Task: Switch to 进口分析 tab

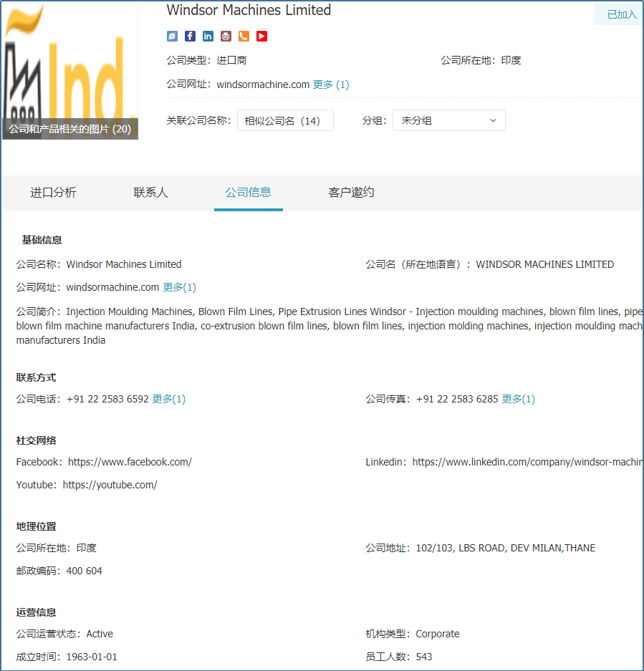Action: point(53,193)
